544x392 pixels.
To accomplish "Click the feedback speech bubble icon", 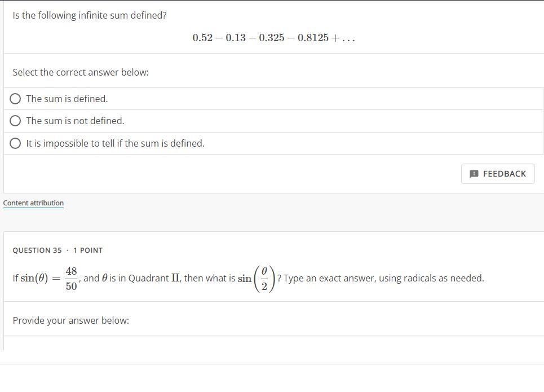I will point(474,174).
